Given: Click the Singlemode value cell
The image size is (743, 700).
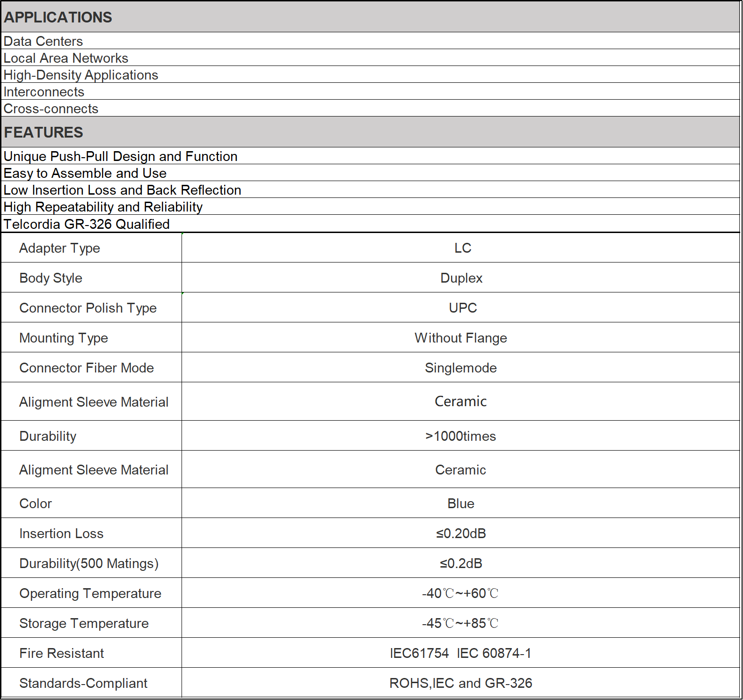Looking at the screenshot, I should tap(461, 368).
